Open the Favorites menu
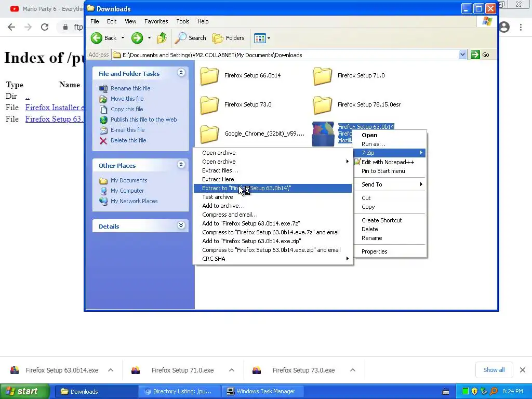The height and width of the screenshot is (399, 532). pyautogui.click(x=156, y=21)
